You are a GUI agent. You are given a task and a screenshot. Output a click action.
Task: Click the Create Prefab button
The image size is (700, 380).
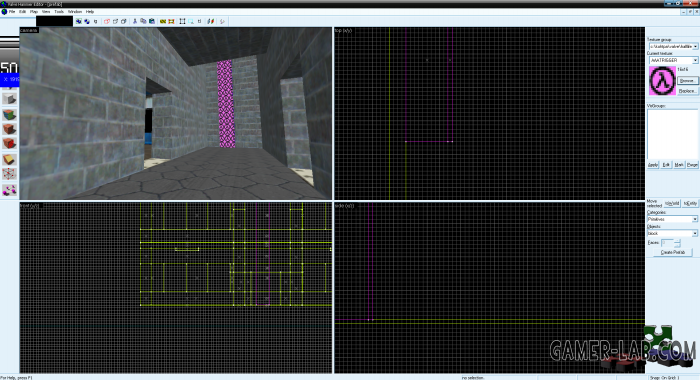(x=672, y=252)
